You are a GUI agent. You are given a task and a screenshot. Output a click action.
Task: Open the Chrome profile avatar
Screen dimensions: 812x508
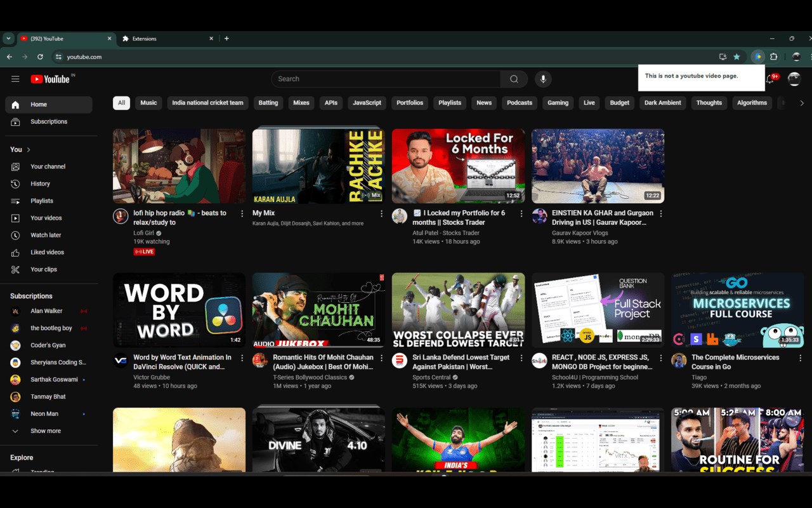click(797, 57)
